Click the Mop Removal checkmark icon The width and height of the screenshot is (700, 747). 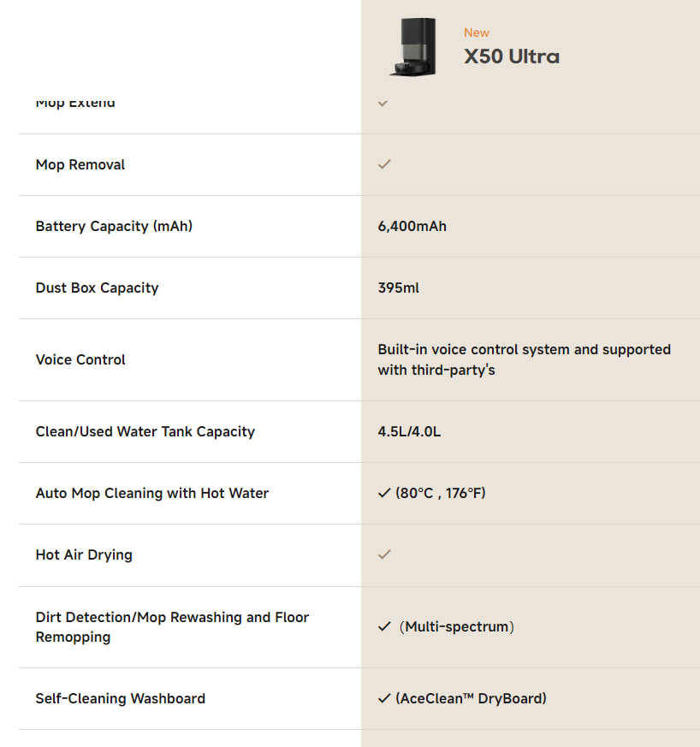[384, 163]
